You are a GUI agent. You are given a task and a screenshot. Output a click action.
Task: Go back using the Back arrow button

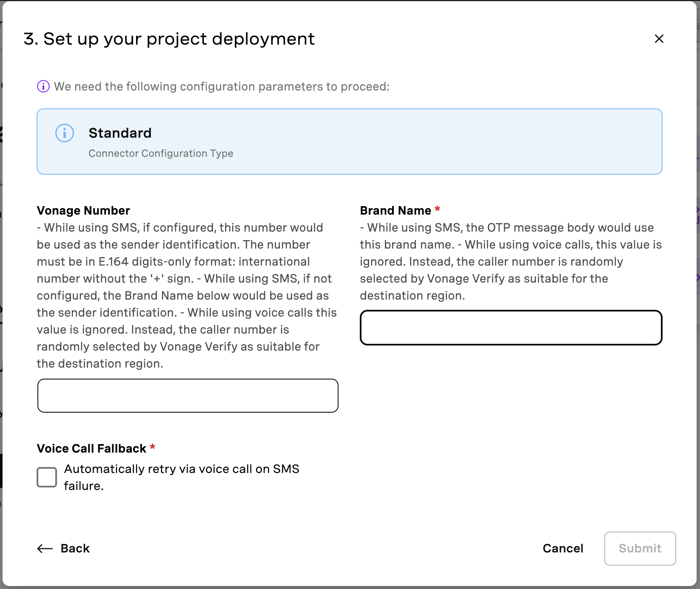pyautogui.click(x=63, y=548)
